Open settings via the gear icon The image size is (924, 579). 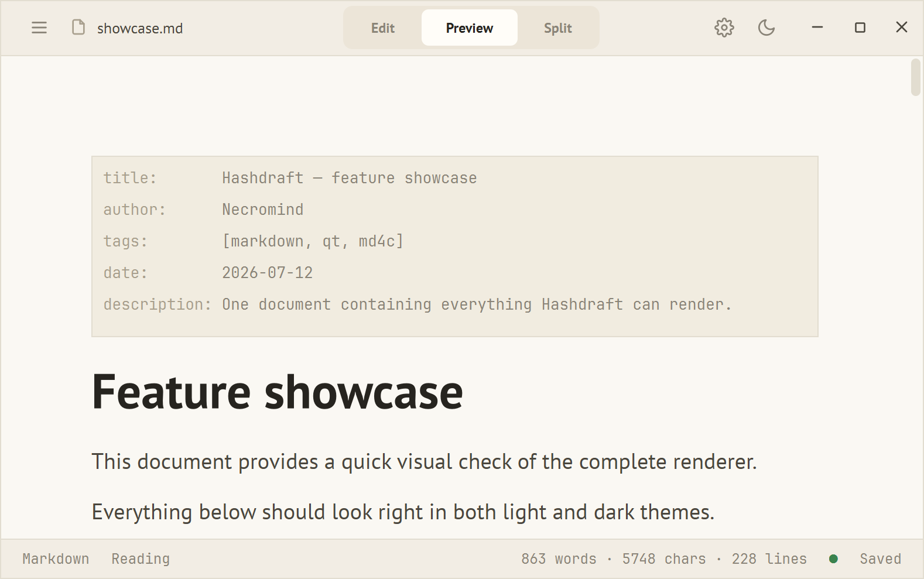pos(724,28)
